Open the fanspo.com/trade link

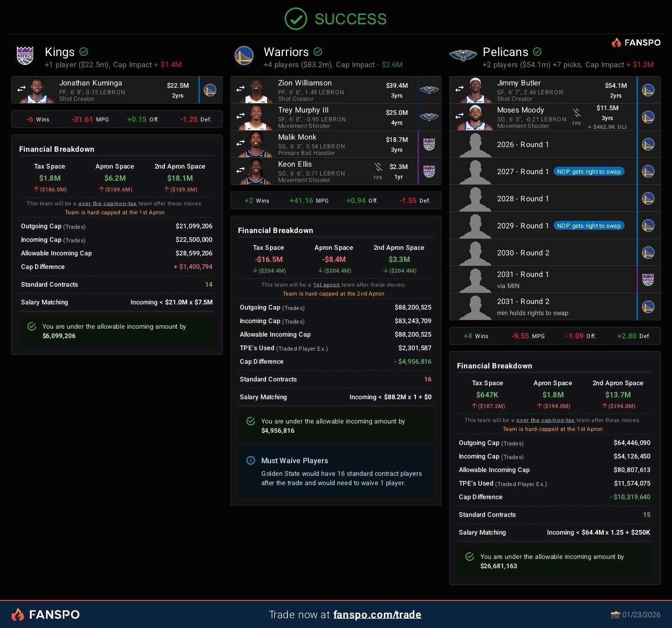[x=377, y=614]
